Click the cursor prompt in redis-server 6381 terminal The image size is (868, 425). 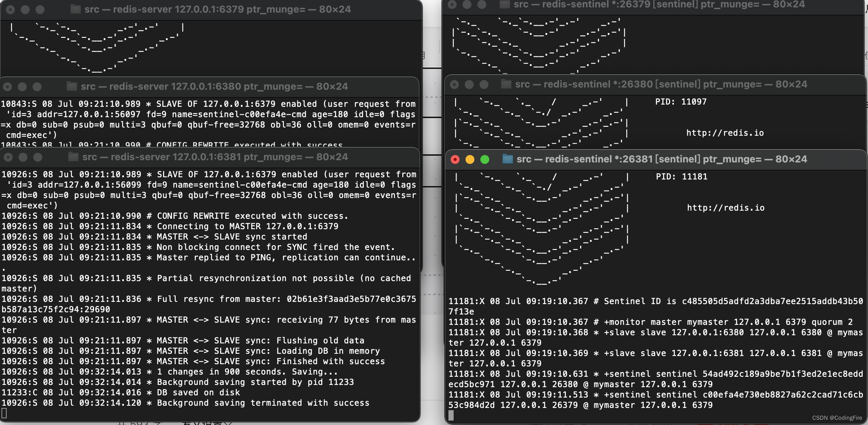(4, 413)
